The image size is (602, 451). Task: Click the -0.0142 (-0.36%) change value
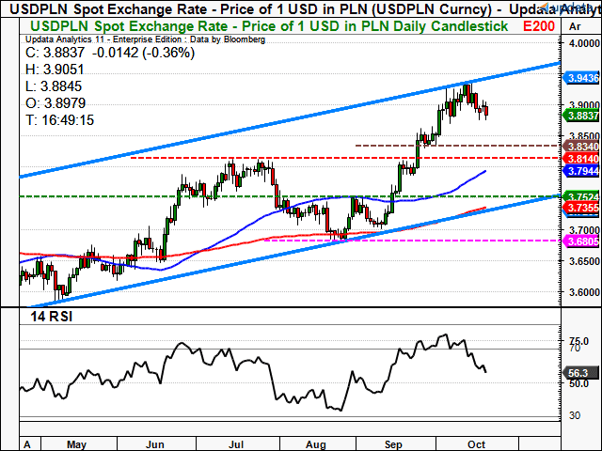pyautogui.click(x=144, y=53)
